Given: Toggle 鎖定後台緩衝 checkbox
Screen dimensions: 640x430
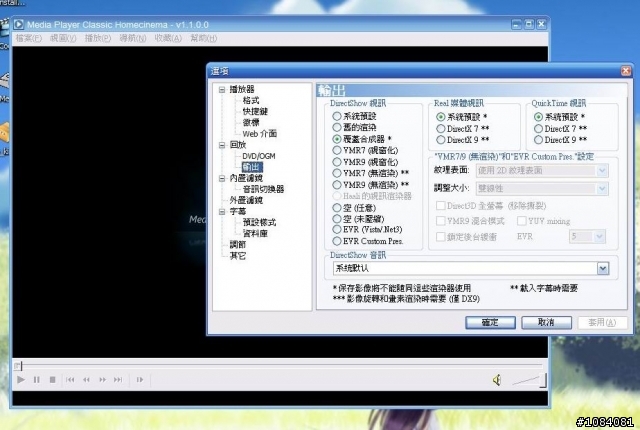Looking at the screenshot, I should point(440,237).
